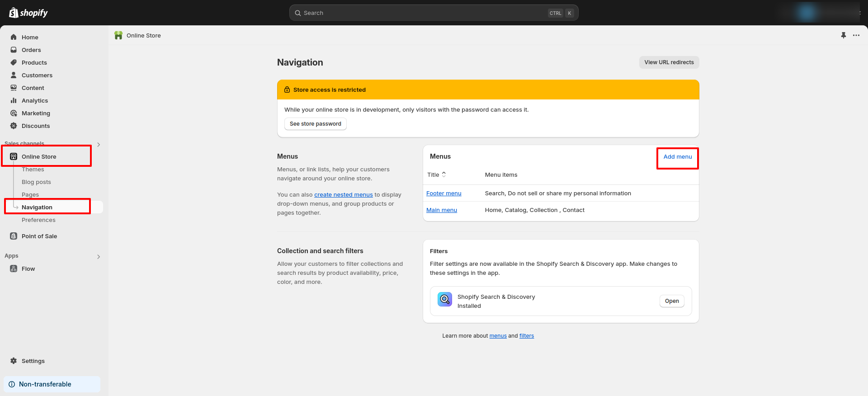Click the Search, Do not sell menu items text

coord(558,193)
